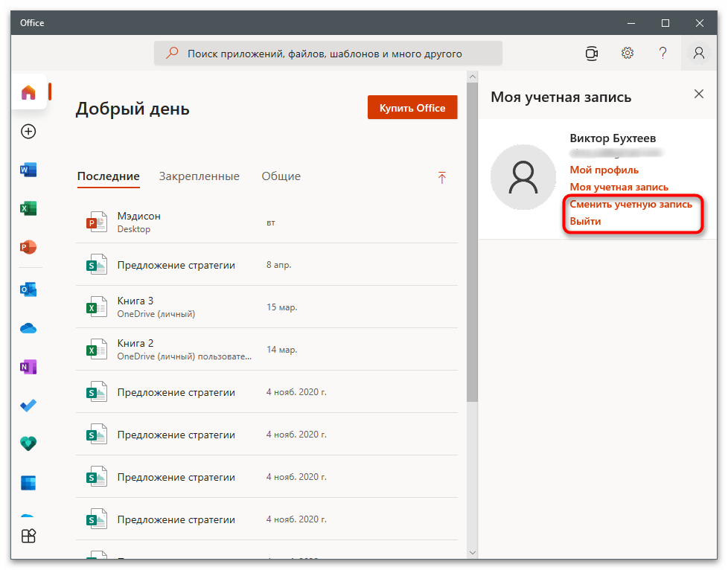Launch Excel from the sidebar

tap(28, 208)
